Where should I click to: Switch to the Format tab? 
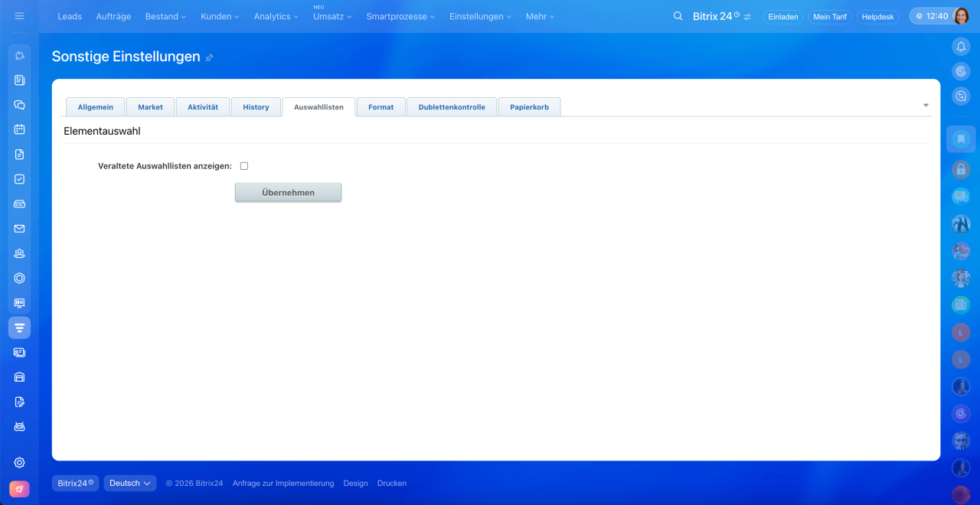[381, 107]
